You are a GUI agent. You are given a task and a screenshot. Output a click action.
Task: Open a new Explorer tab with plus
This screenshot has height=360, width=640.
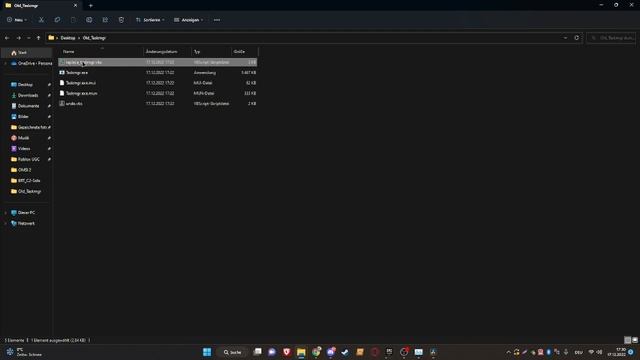pyautogui.click(x=91, y=6)
